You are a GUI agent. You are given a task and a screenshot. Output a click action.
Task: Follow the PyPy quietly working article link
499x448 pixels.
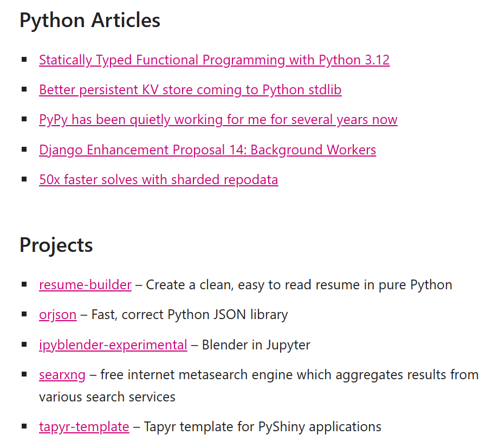218,120
